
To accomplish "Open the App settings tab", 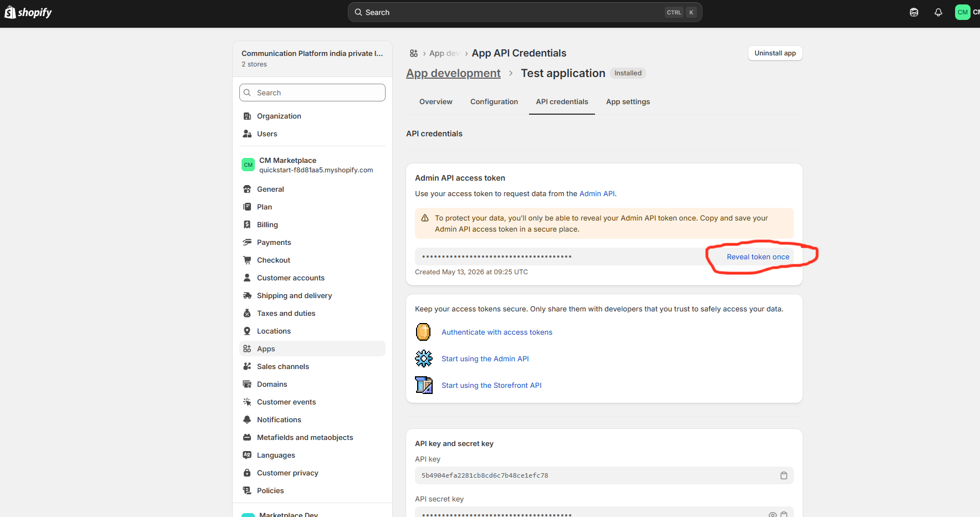I will coord(628,102).
